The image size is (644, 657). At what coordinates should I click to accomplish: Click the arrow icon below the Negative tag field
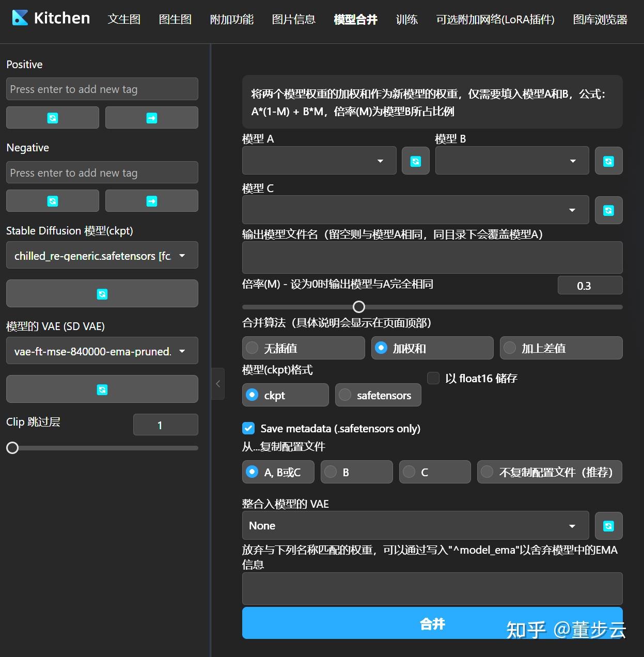tap(151, 200)
